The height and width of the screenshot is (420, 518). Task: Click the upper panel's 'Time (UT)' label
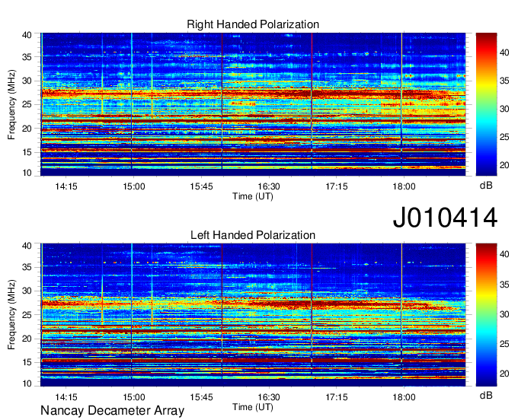(253, 196)
